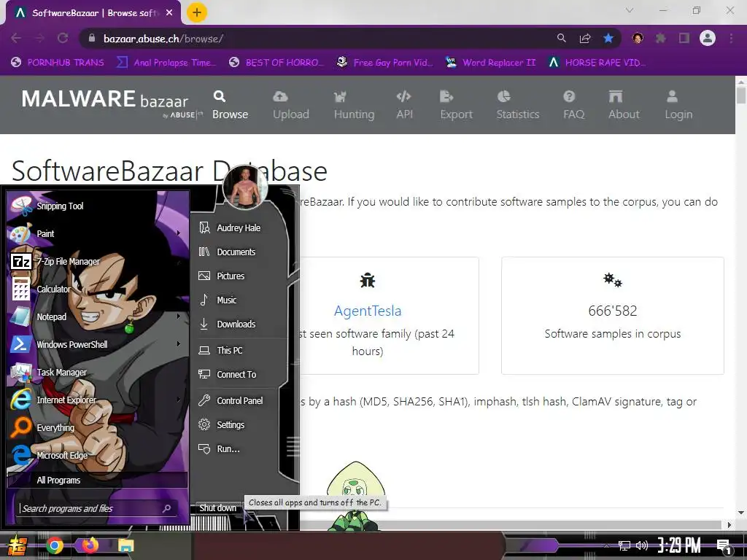This screenshot has height=560, width=747.
Task: Open Audrey Hale user folder
Action: click(239, 228)
